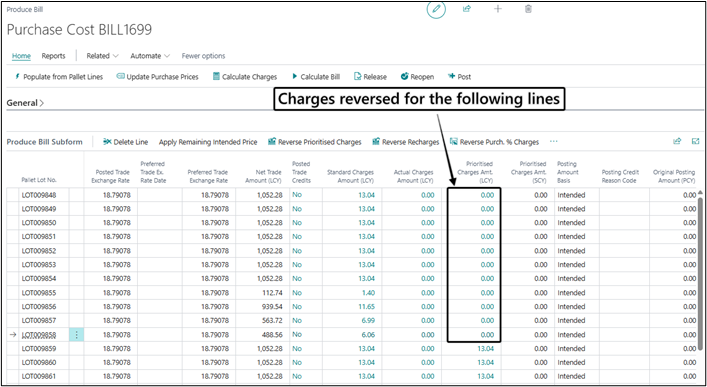The image size is (707, 387).
Task: Click the Purchase Cost BILL1699 page title
Action: pos(79,30)
